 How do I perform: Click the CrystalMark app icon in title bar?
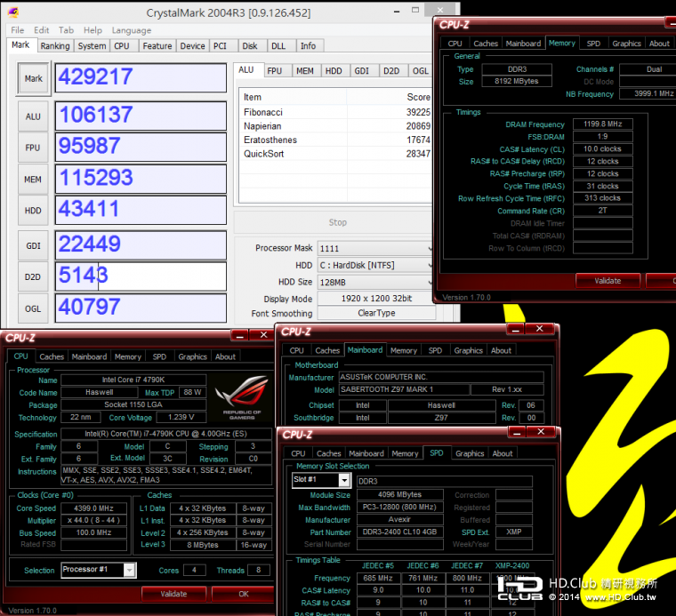click(x=13, y=12)
